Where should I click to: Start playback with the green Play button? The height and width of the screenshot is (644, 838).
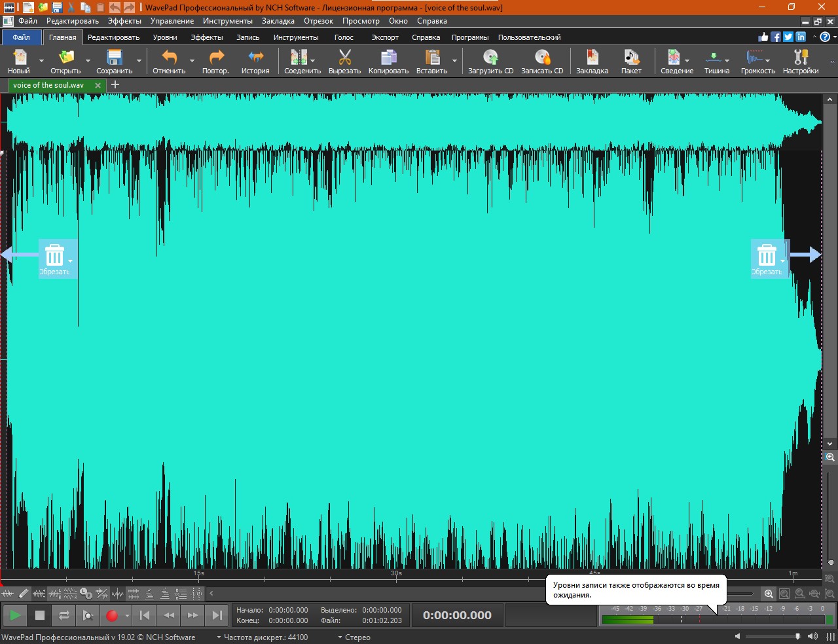coord(15,615)
